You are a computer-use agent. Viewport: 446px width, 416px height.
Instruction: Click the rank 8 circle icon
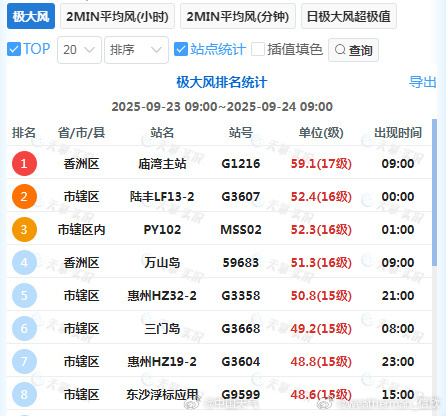(24, 394)
